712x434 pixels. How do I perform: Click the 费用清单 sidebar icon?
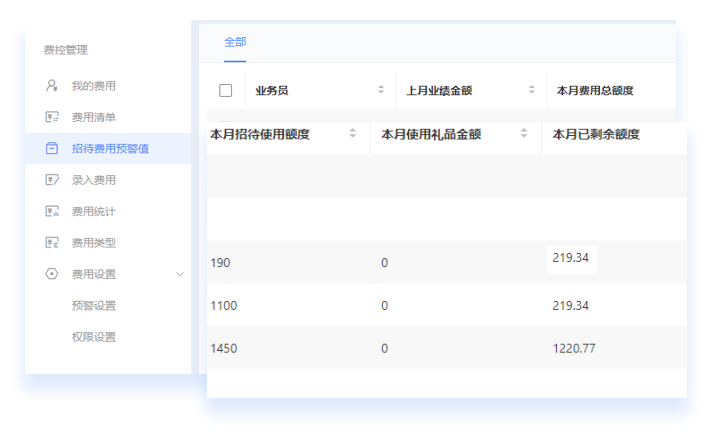(x=52, y=117)
